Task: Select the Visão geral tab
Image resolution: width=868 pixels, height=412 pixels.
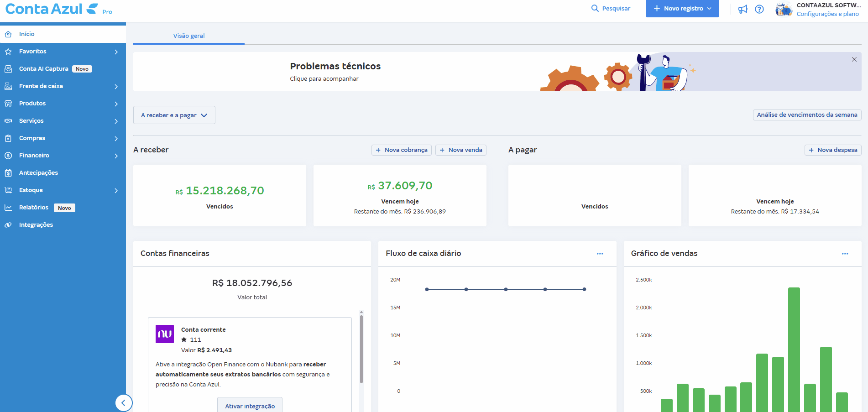Action: [189, 36]
